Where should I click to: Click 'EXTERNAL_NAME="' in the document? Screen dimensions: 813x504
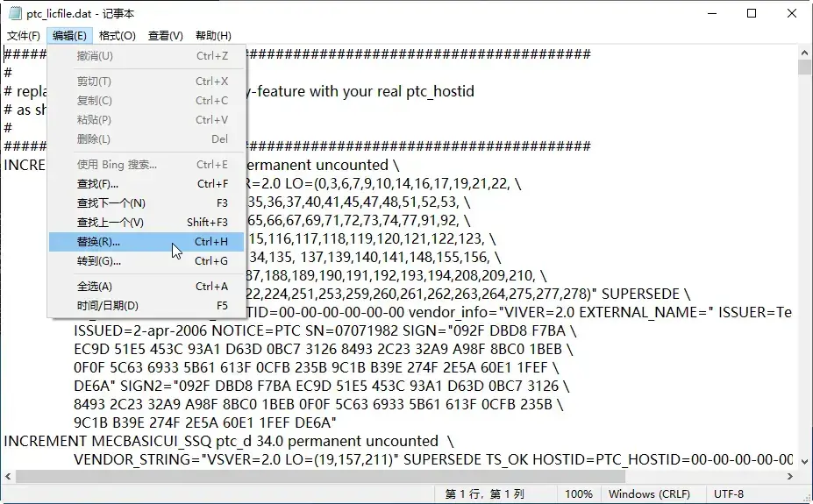coord(646,312)
